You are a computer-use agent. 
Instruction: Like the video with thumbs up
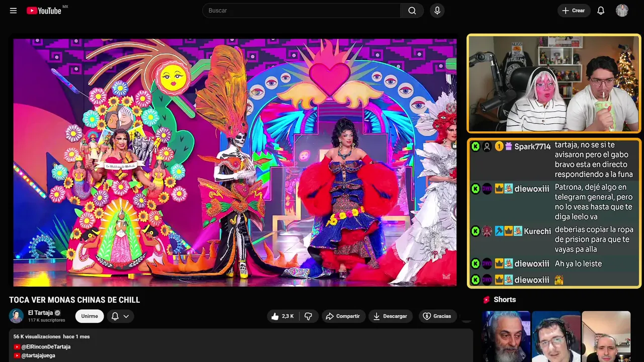click(282, 316)
